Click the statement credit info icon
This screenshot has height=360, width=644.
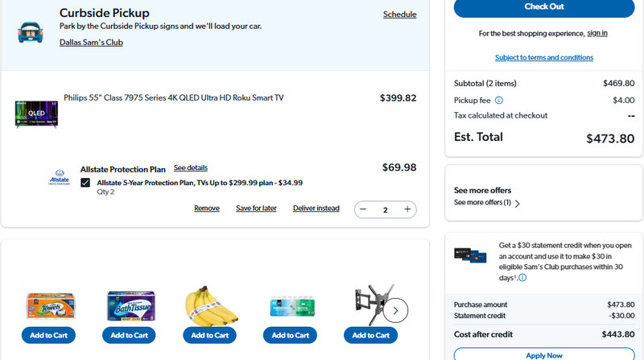(522, 278)
